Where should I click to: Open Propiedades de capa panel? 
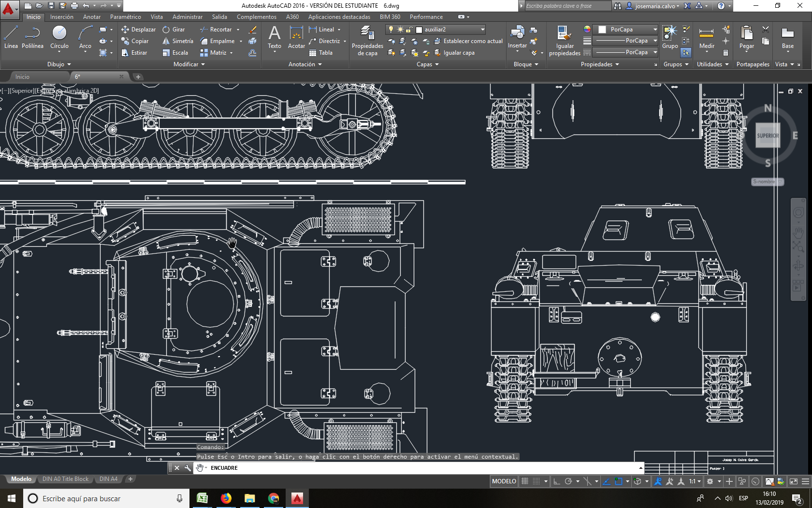point(367,41)
